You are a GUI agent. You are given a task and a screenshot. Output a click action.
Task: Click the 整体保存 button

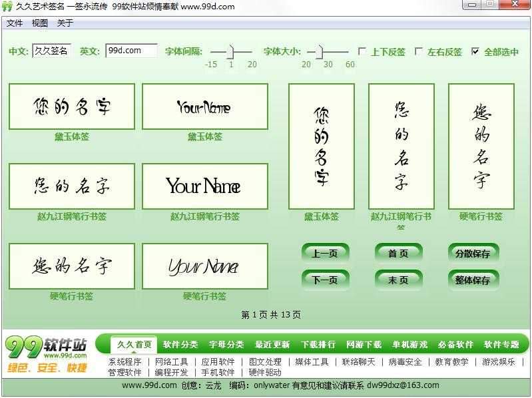click(473, 280)
